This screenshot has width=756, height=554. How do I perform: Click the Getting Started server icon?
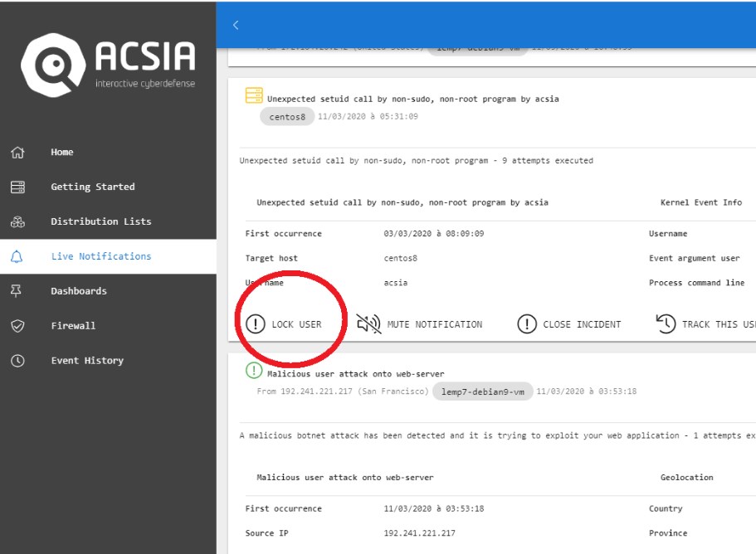pyautogui.click(x=17, y=187)
